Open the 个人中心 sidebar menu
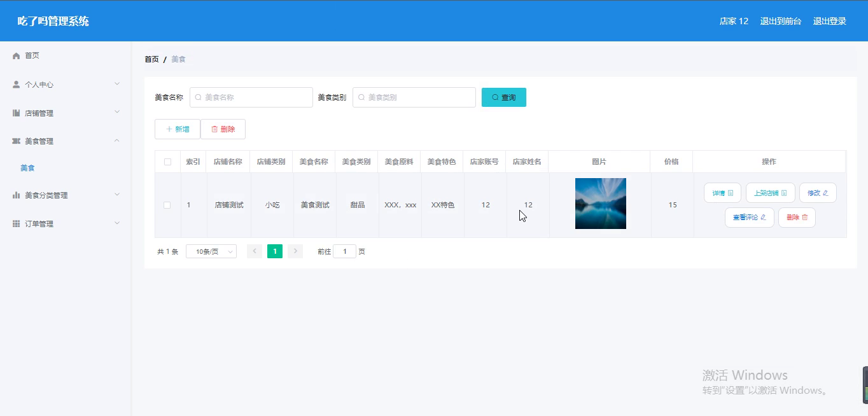 (x=66, y=85)
